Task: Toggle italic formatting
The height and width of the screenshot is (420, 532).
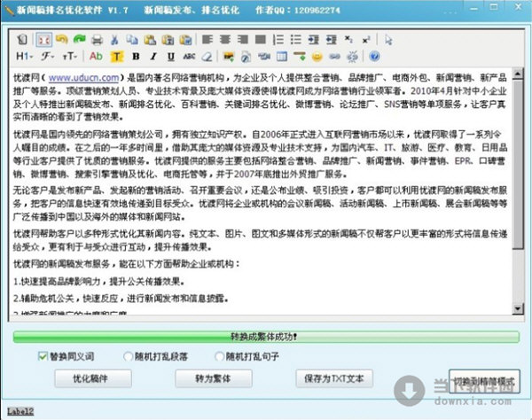Action: (x=153, y=57)
